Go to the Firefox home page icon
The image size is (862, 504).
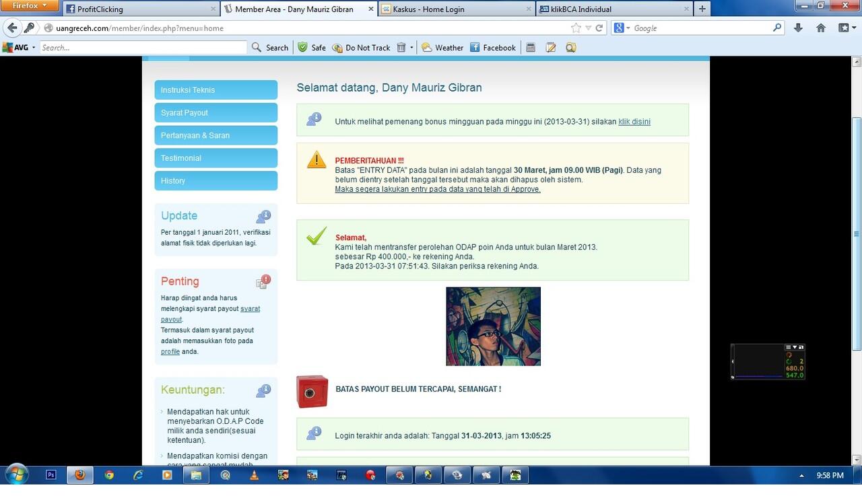[821, 28]
